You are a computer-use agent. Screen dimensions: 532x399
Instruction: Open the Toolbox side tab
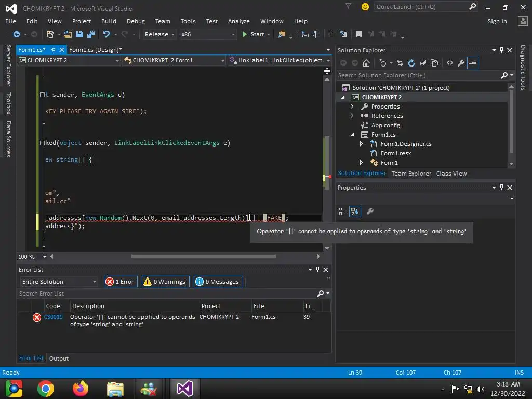click(8, 103)
